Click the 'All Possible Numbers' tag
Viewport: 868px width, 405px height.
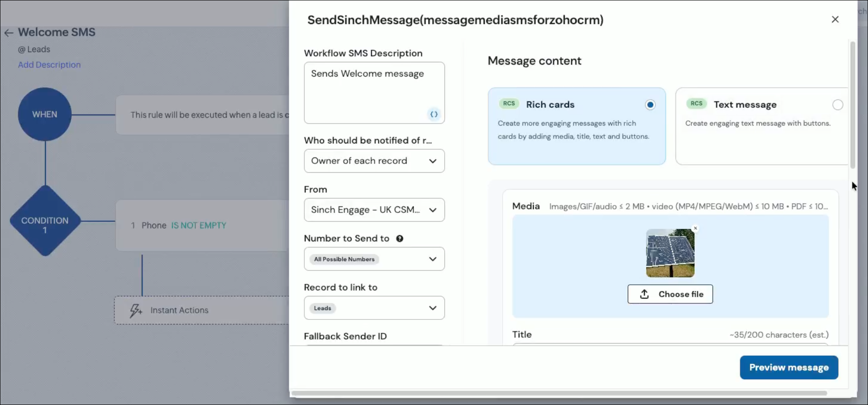pos(344,259)
